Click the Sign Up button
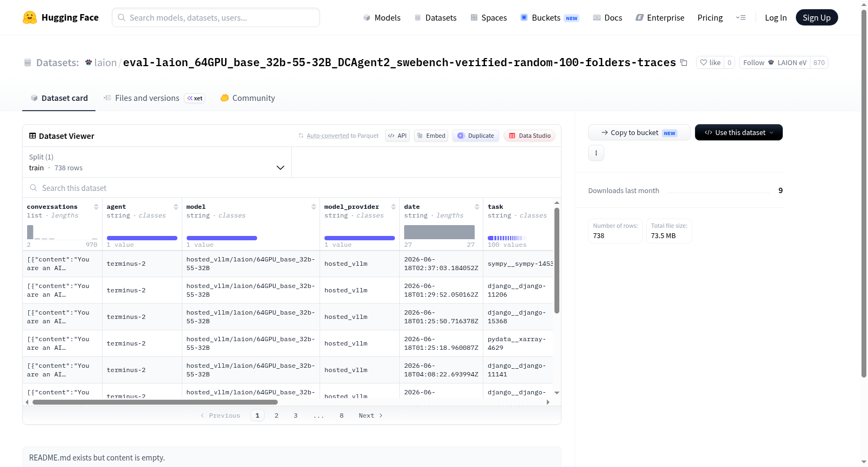The width and height of the screenshot is (868, 467). [x=816, y=18]
